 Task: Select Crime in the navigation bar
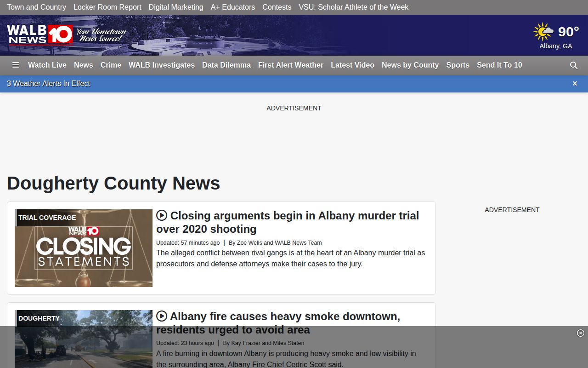click(x=111, y=65)
